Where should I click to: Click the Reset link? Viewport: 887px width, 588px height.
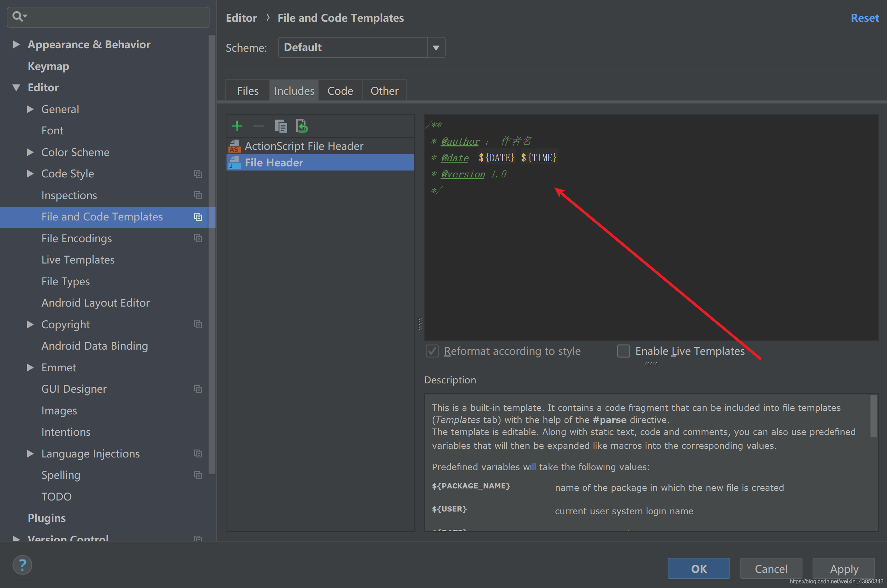click(x=865, y=18)
